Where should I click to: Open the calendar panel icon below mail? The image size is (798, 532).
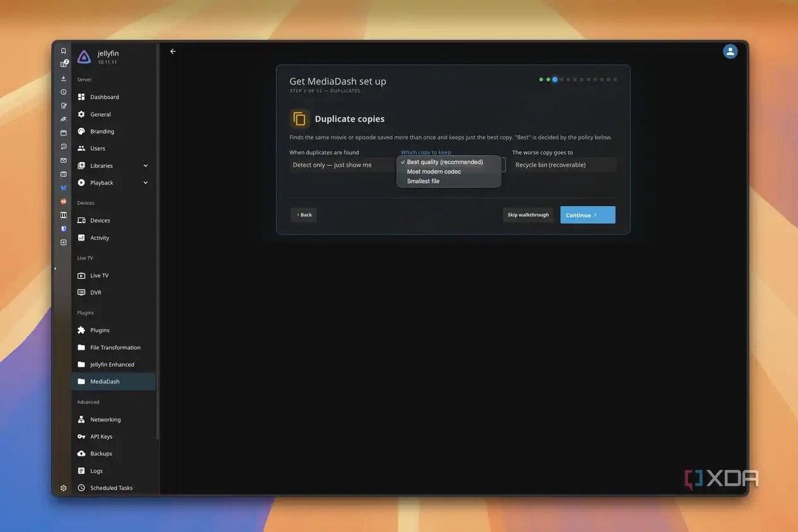tap(64, 174)
